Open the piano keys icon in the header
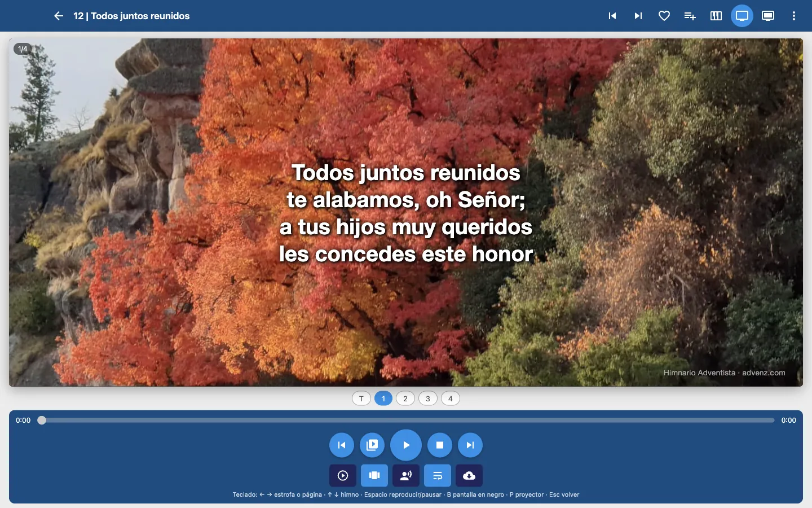This screenshot has width=812, height=508. 716,16
